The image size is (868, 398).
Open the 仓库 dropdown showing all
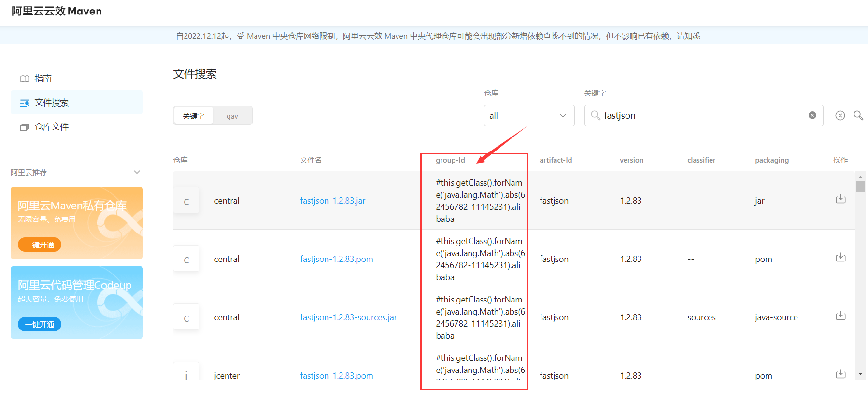point(529,116)
